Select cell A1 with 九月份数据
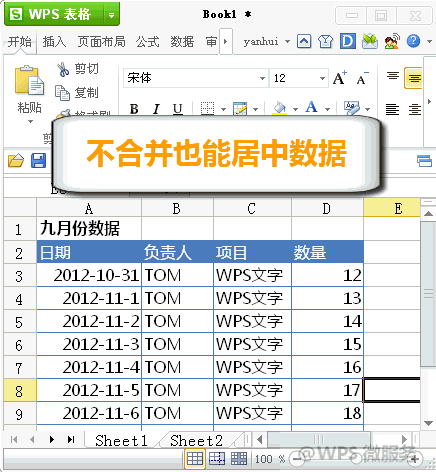 point(89,228)
